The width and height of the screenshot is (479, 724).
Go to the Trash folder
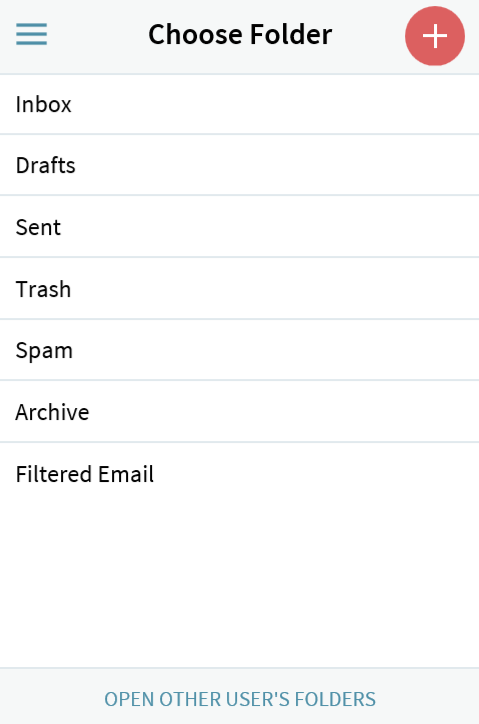(x=239, y=289)
